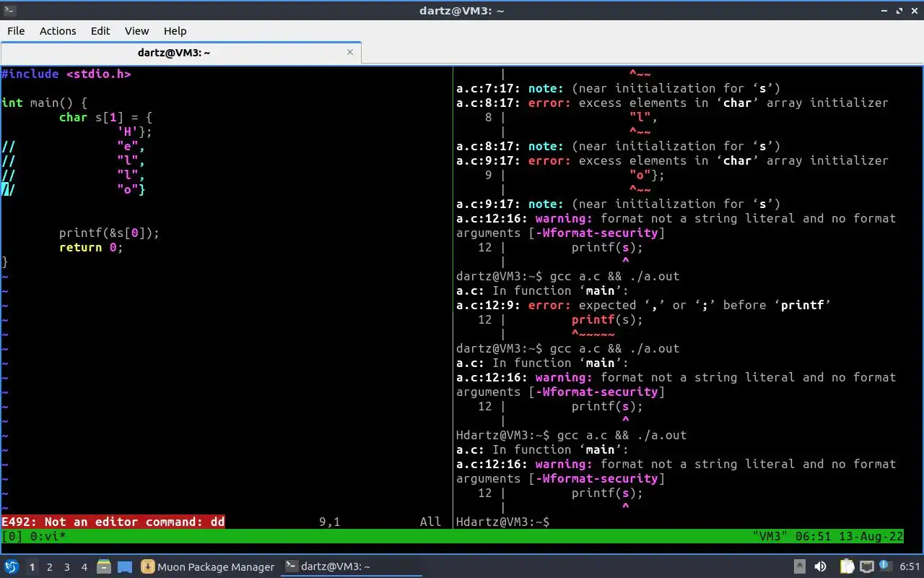The width and height of the screenshot is (924, 578).
Task: Click the blue show desktop icon in the taskbar
Action: pyautogui.click(x=125, y=566)
